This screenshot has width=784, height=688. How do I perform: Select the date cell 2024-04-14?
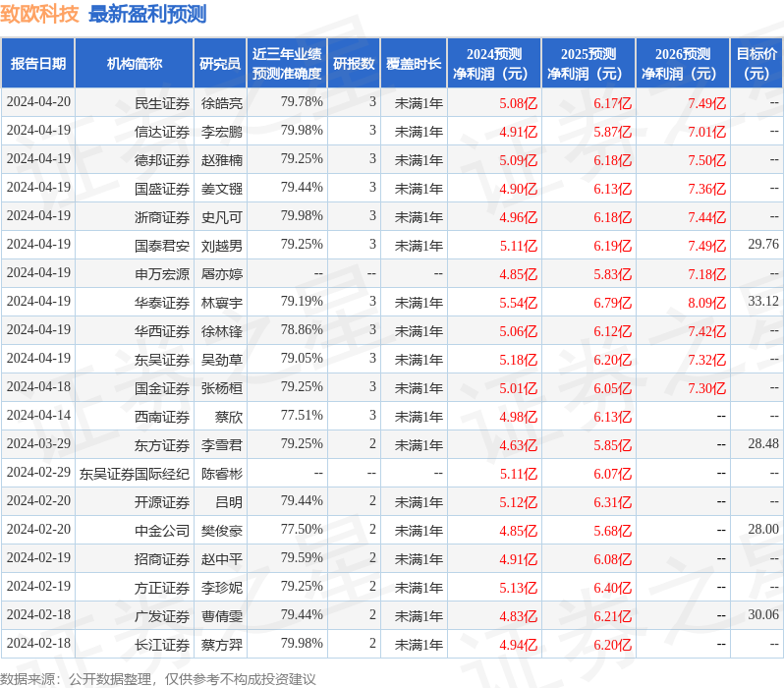pos(38,416)
